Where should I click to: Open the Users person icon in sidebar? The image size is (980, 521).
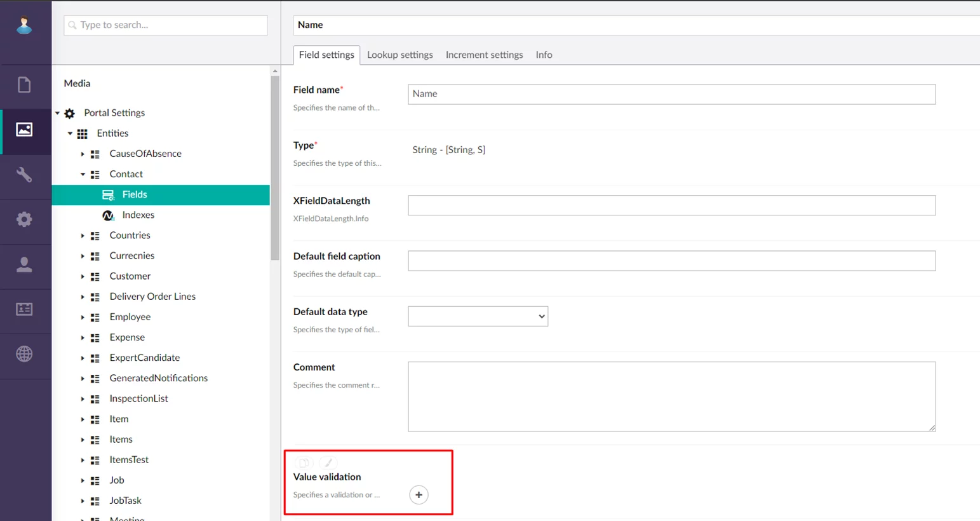24,264
